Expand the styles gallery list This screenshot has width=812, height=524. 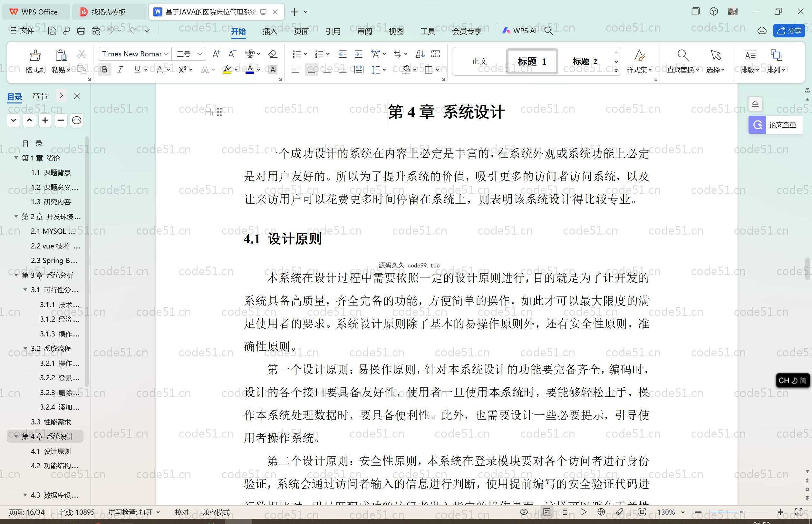pyautogui.click(x=616, y=70)
